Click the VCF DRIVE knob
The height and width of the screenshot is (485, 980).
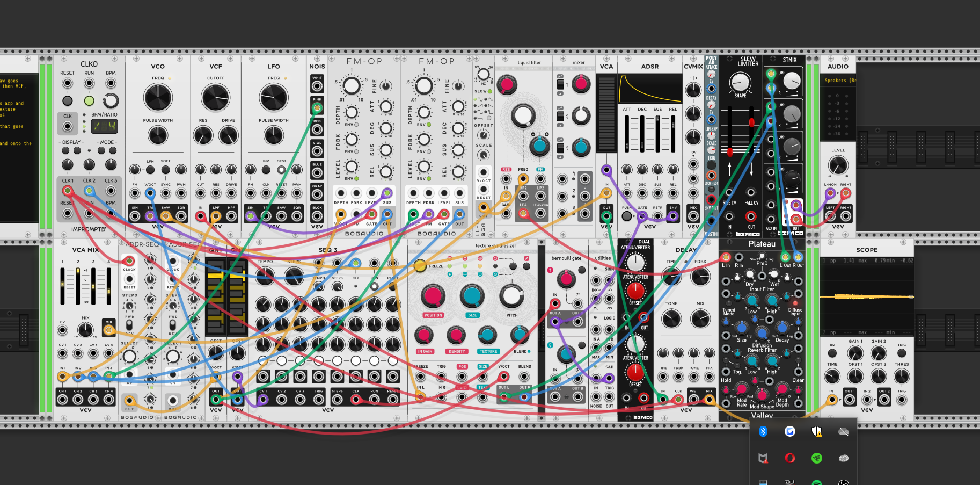(x=229, y=135)
